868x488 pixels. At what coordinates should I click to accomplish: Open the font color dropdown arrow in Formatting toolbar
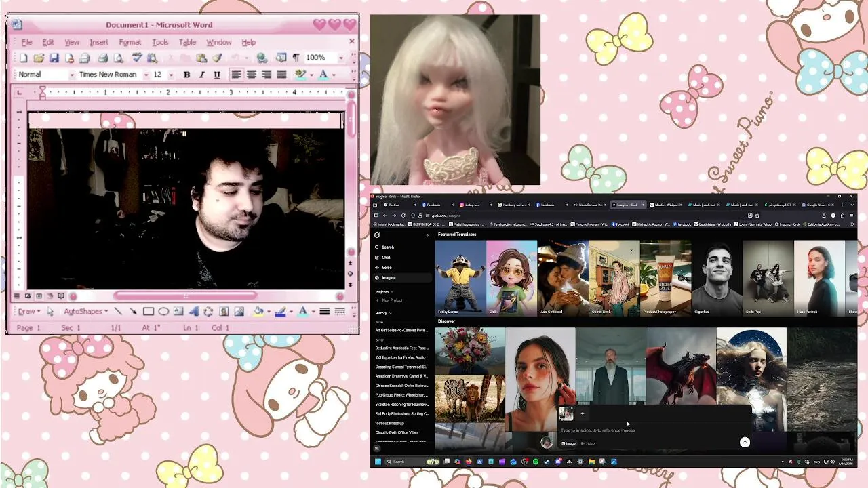coord(334,75)
